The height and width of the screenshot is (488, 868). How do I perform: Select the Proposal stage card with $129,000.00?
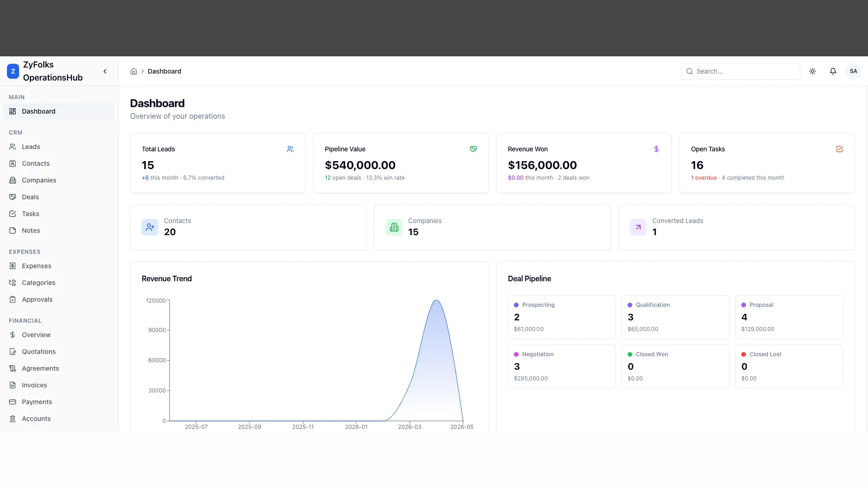(x=789, y=317)
